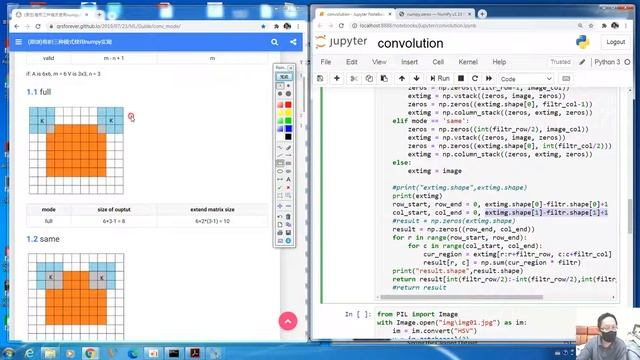The width and height of the screenshot is (640, 360).
Task: Open the Kernel menu in Jupyter
Action: pos(468,62)
